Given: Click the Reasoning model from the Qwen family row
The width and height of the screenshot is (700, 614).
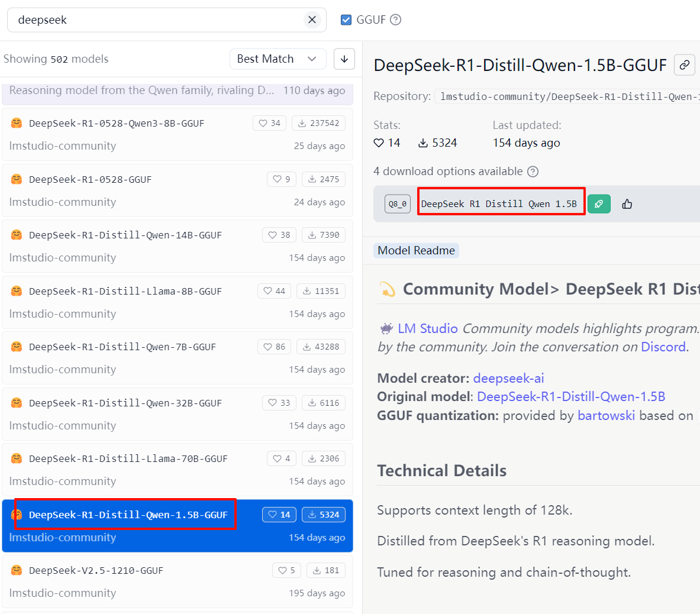Looking at the screenshot, I should click(x=178, y=93).
